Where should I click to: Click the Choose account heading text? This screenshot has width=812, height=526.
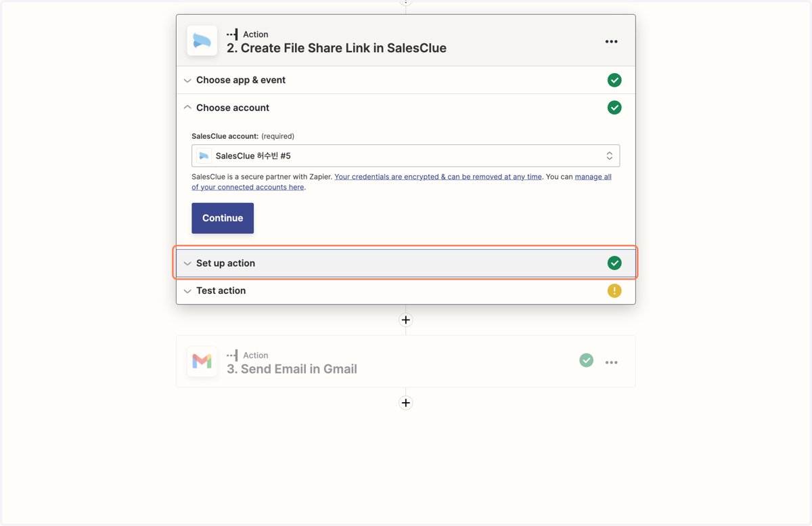[x=233, y=108]
